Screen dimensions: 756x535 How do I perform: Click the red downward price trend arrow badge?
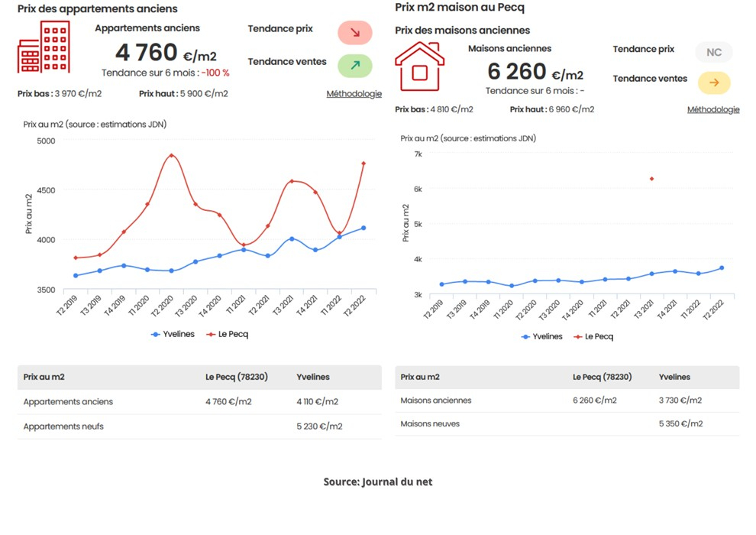(x=355, y=33)
